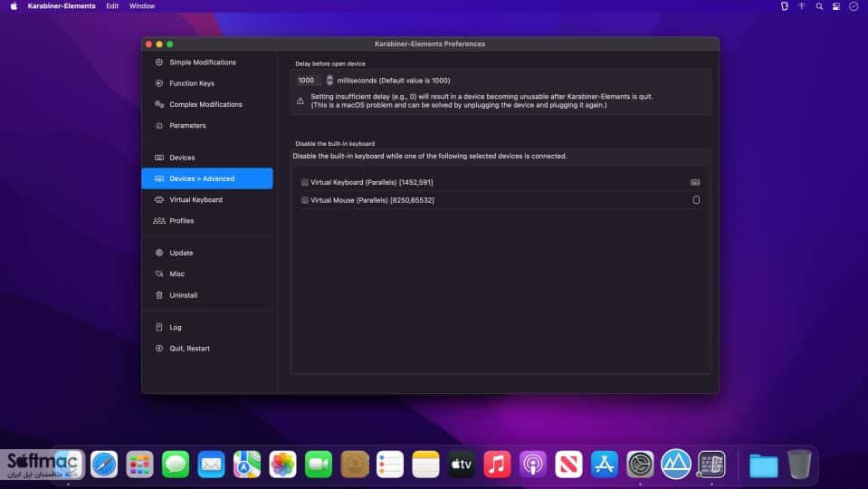Open the Trash in the Dock
Image resolution: width=868 pixels, height=489 pixels.
coord(799,464)
